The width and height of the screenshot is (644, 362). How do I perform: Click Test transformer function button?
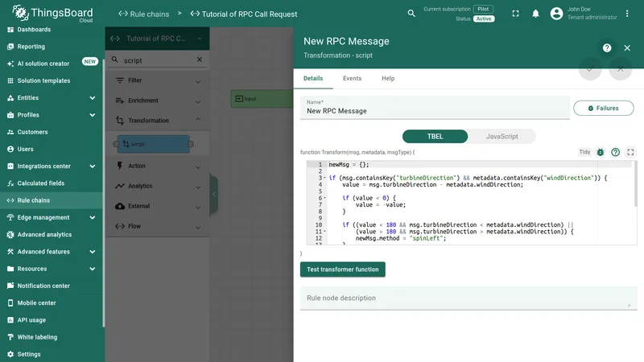(x=343, y=269)
